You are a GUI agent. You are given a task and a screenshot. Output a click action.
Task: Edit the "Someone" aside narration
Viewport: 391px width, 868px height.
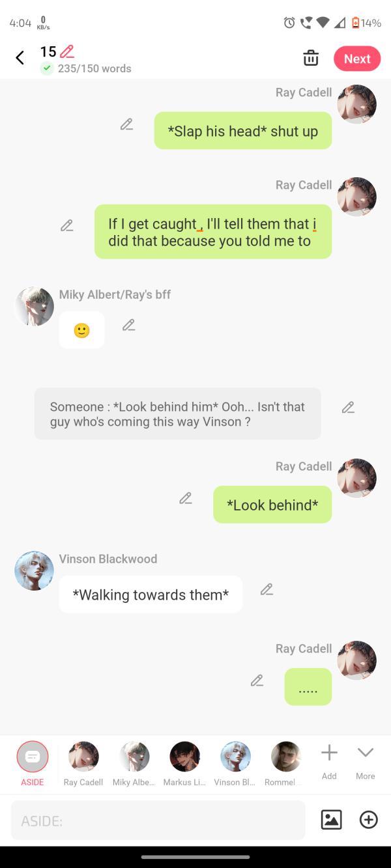tap(348, 408)
